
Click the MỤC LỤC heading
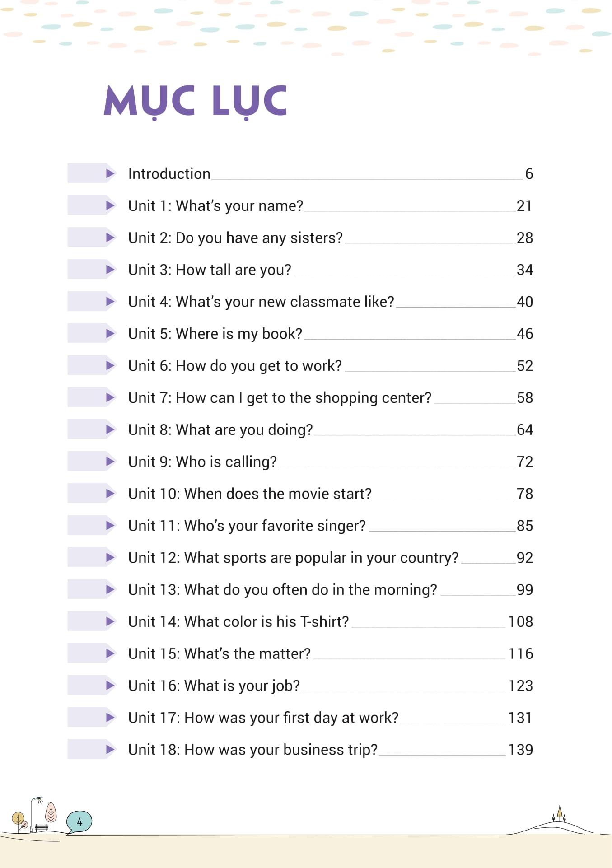196,101
